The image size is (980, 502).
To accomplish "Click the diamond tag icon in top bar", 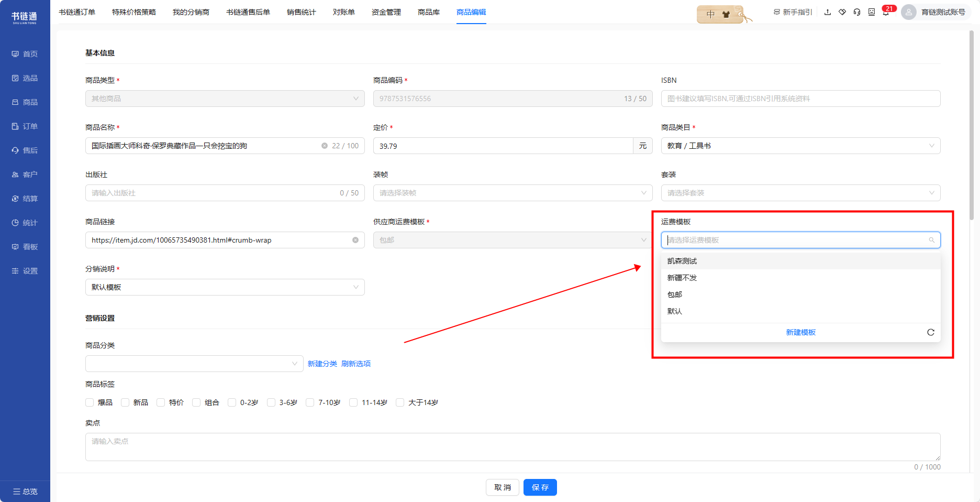I will pyautogui.click(x=842, y=12).
